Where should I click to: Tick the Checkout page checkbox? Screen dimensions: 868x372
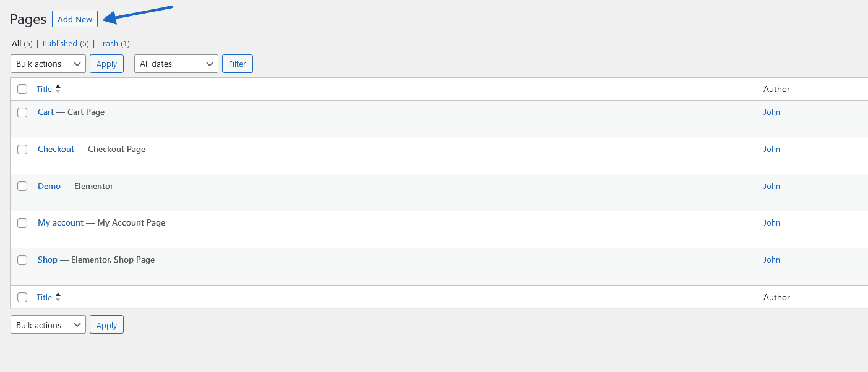click(x=22, y=150)
